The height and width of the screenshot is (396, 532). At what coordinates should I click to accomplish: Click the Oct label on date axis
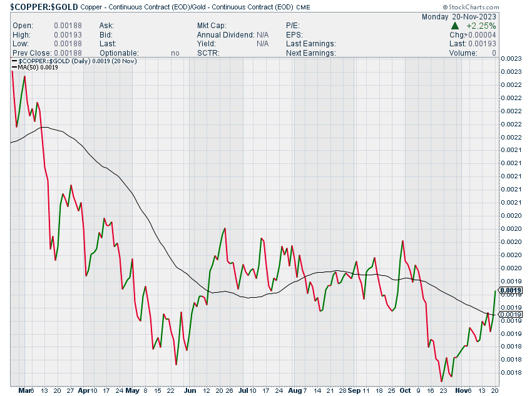(x=405, y=390)
